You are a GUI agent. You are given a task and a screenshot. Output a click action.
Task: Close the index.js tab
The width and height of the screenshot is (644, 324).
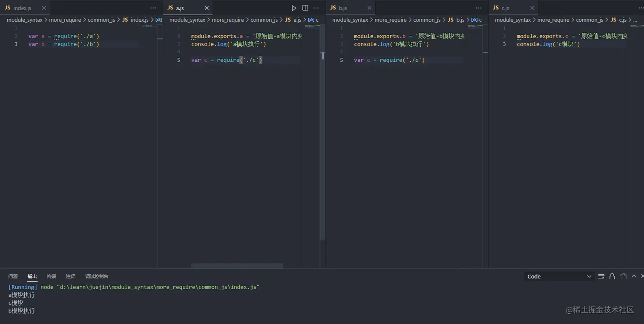tap(44, 8)
